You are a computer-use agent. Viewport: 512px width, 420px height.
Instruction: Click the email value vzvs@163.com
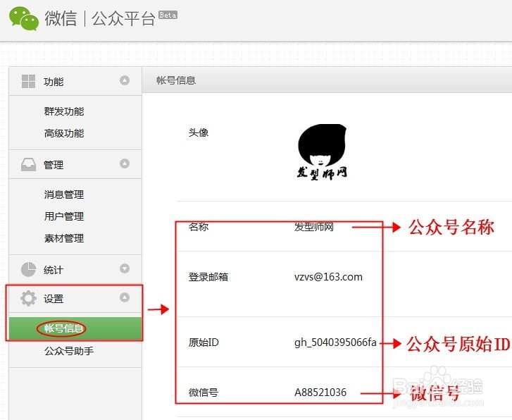(328, 277)
